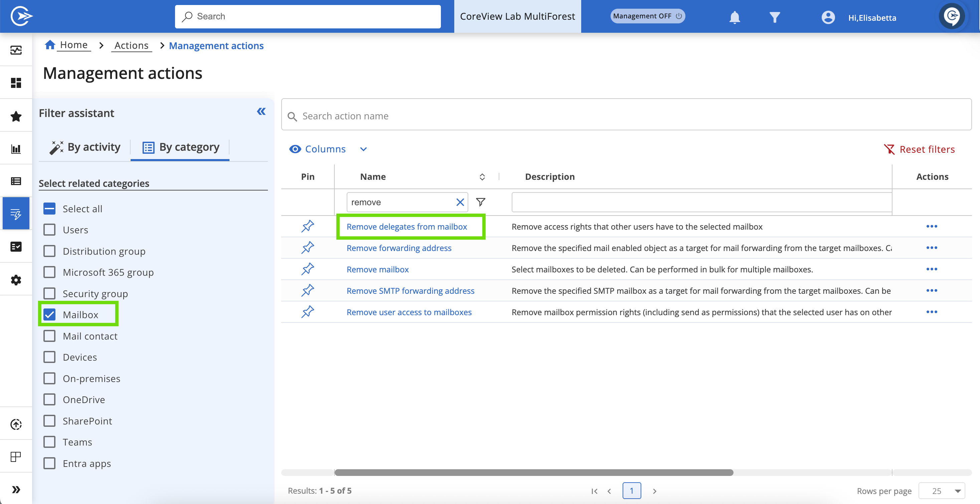Click the Name column filter funnel
The height and width of the screenshot is (504, 980).
pyautogui.click(x=481, y=202)
